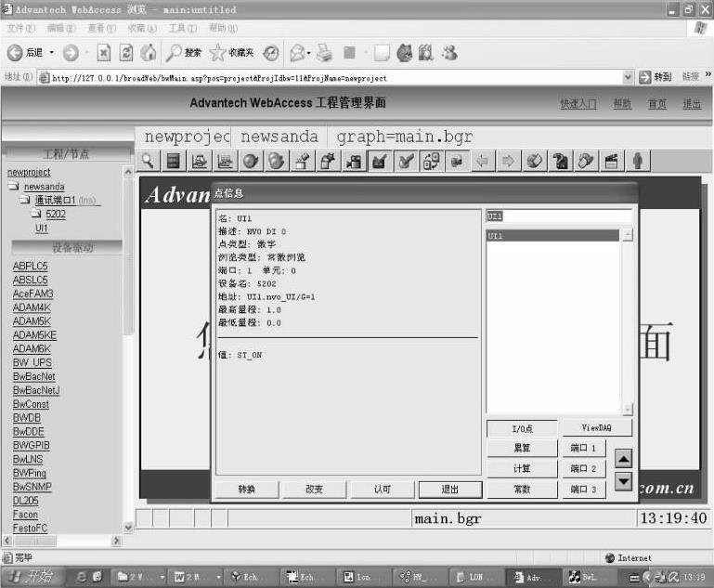Select the 端口 3 button

pyautogui.click(x=583, y=490)
